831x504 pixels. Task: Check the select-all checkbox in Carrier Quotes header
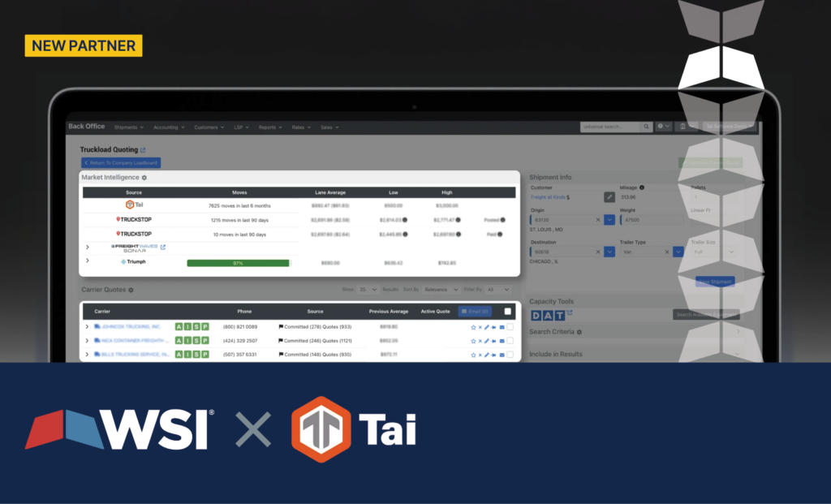pyautogui.click(x=509, y=311)
